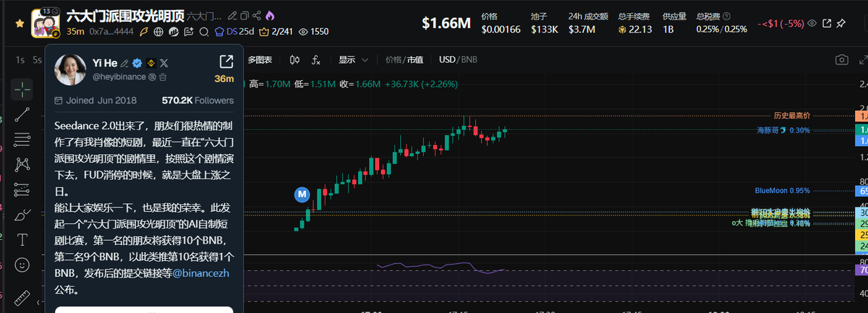Open the share-PnL external icon in header

[827, 24]
